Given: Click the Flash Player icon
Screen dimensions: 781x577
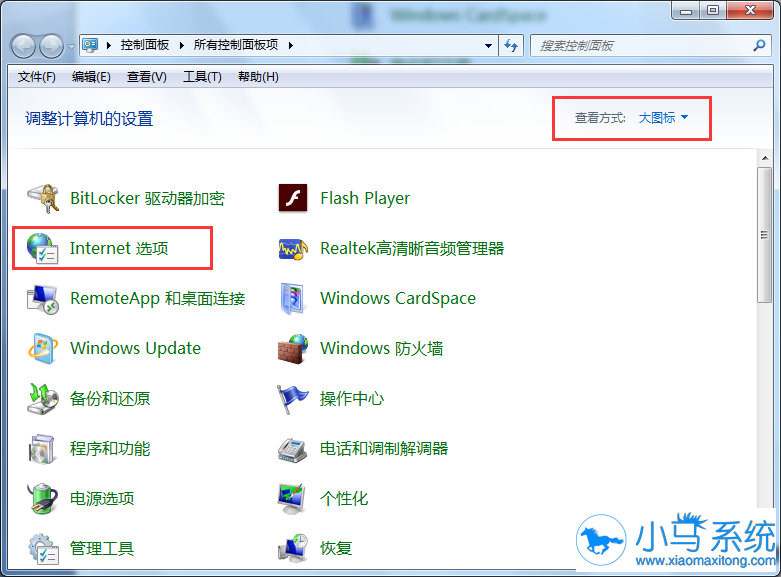Looking at the screenshot, I should click(x=293, y=198).
